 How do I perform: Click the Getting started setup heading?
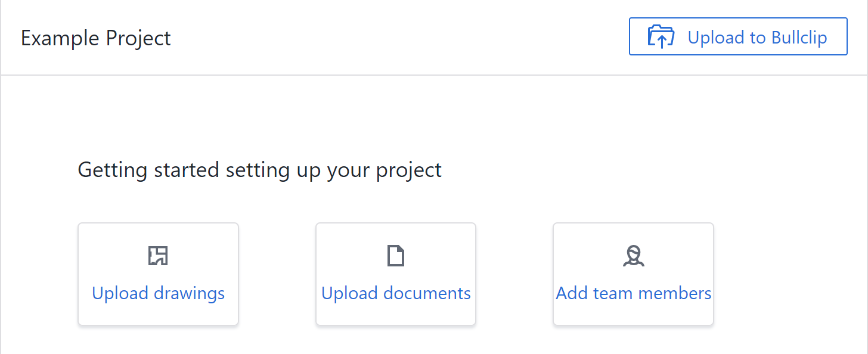(259, 170)
